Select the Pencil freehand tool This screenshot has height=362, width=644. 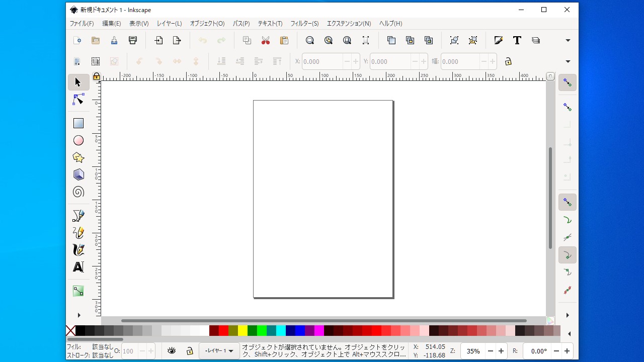coord(78,233)
